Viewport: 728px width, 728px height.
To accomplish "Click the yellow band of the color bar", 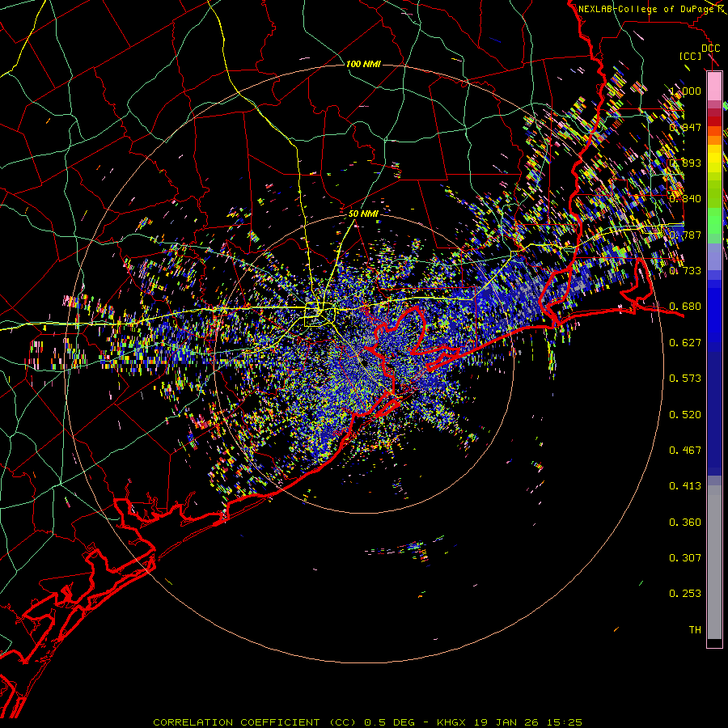I will click(x=714, y=159).
